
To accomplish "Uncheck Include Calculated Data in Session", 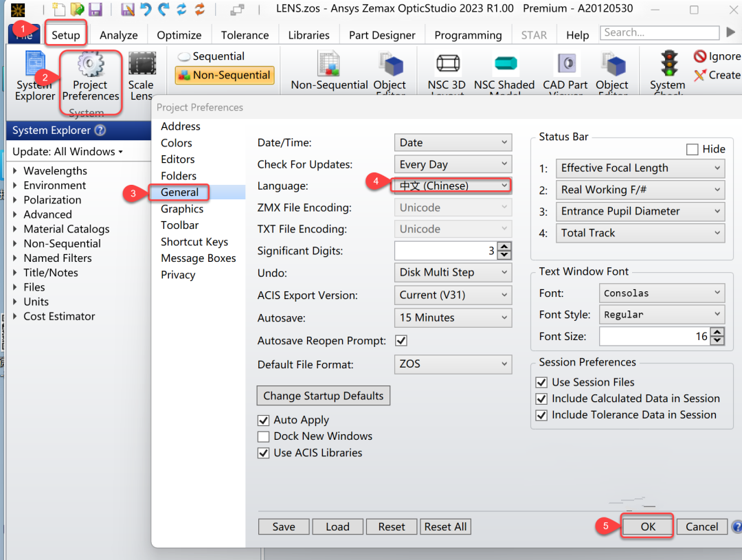I will [x=541, y=399].
